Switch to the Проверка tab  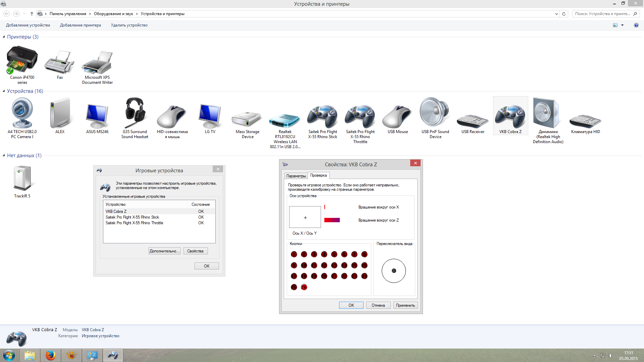click(x=318, y=175)
